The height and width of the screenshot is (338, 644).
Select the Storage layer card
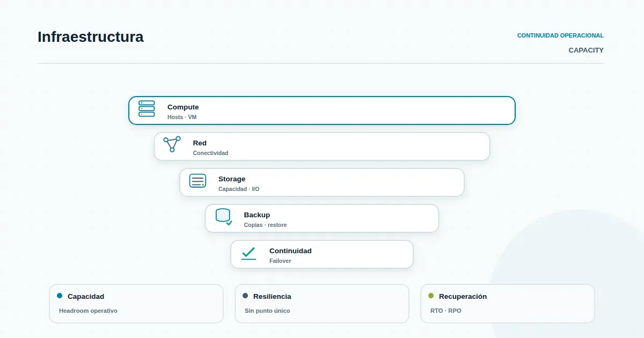tap(322, 182)
